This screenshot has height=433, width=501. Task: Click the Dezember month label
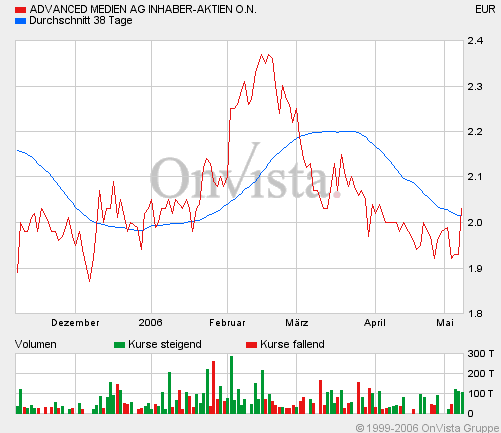pos(75,323)
